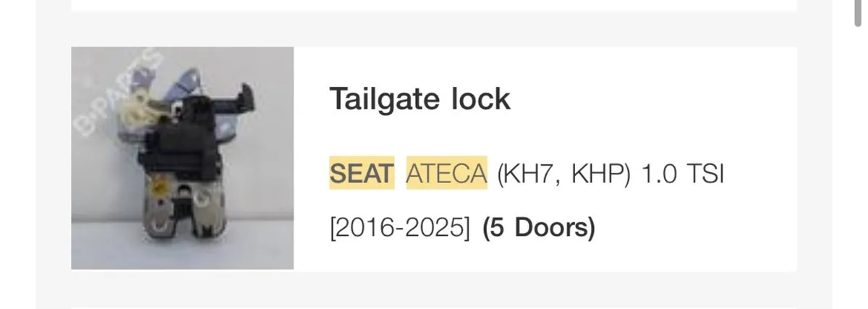The height and width of the screenshot is (309, 868).
Task: Click the gray margin left of the product photo
Action: point(54,158)
